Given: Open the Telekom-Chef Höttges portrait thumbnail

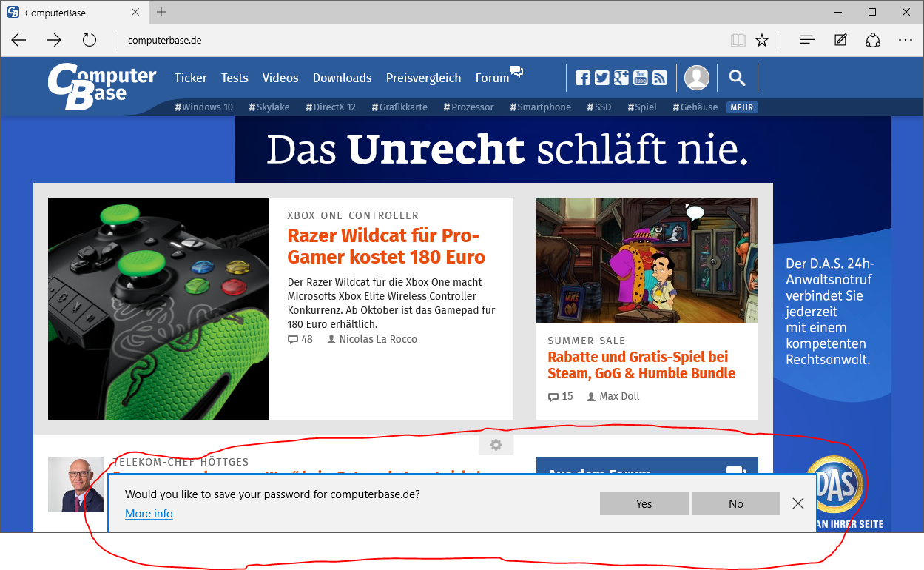Looking at the screenshot, I should pos(75,484).
